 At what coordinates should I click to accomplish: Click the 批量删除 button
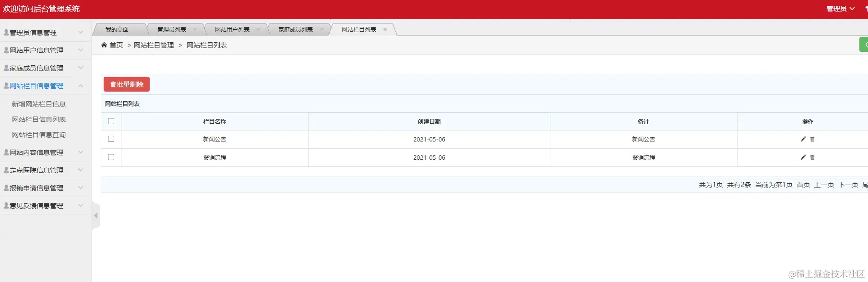point(127,84)
